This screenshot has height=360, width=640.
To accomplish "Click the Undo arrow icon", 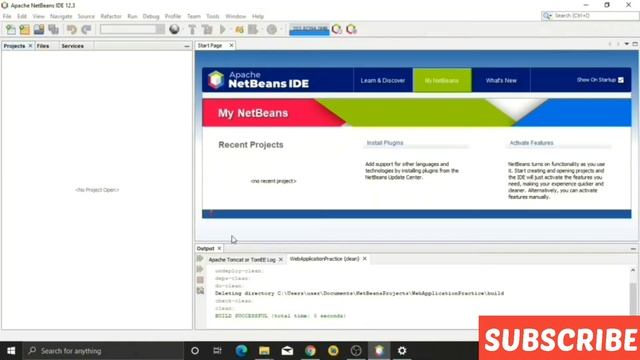I will point(72,29).
